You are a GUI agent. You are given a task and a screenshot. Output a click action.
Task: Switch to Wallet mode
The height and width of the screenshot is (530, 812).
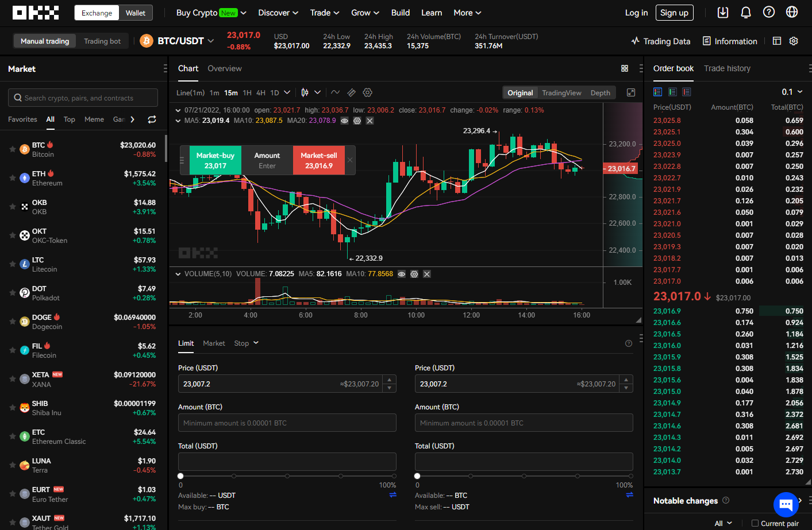click(136, 13)
